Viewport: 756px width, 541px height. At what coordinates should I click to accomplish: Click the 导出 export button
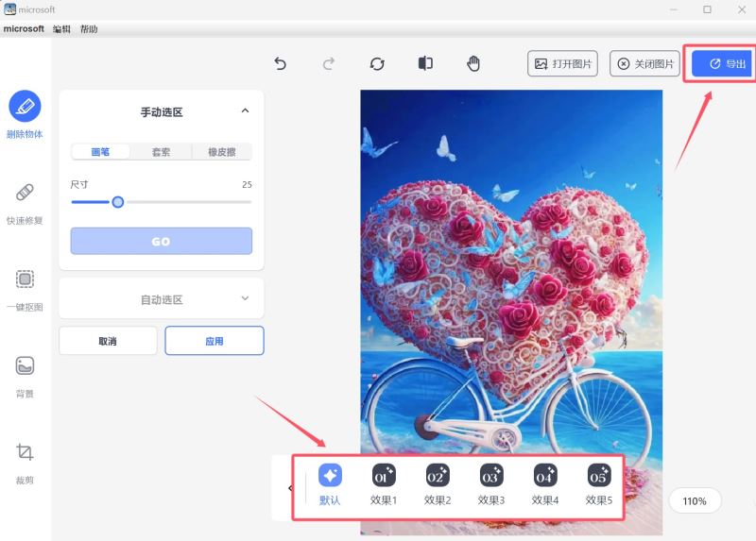722,63
